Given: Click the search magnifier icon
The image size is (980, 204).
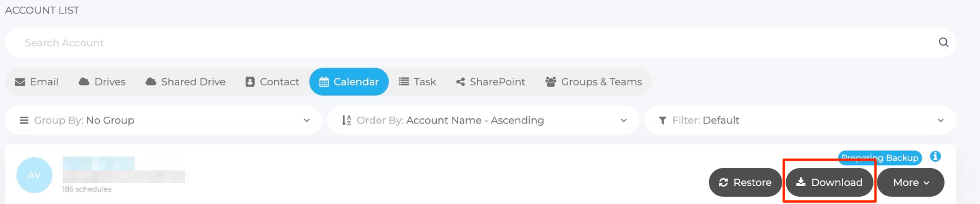Looking at the screenshot, I should 943,42.
